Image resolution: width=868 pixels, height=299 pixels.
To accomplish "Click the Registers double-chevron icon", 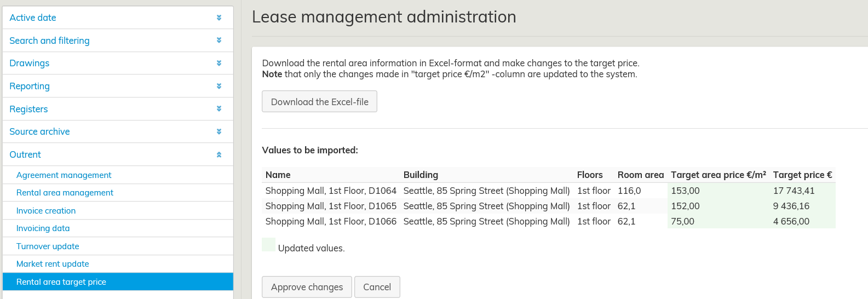I will pos(219,108).
